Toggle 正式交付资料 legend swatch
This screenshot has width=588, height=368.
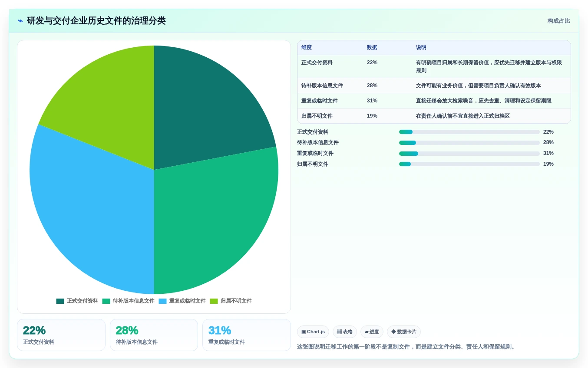60,301
